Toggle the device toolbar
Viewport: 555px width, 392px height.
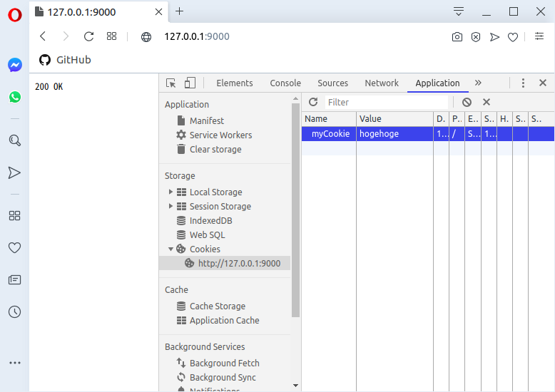click(x=190, y=83)
